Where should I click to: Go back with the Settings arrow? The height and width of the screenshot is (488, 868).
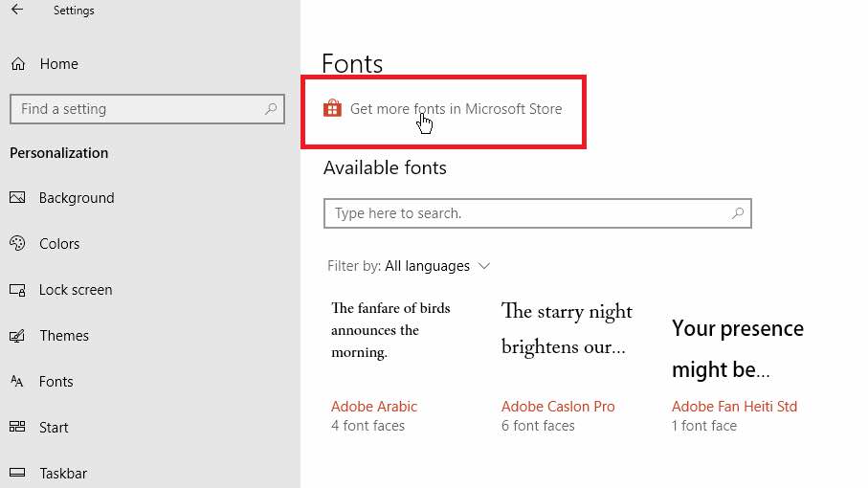[17, 10]
